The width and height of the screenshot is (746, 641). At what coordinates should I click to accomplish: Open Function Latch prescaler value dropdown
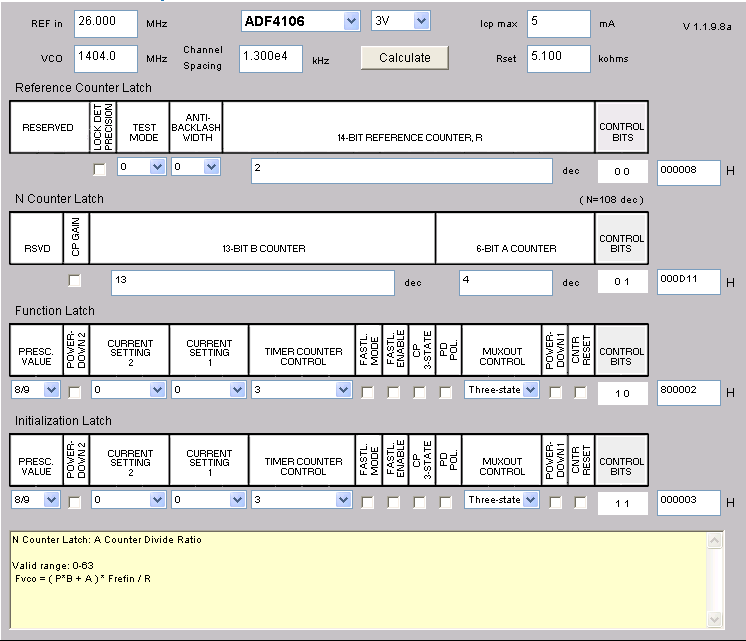pos(35,390)
